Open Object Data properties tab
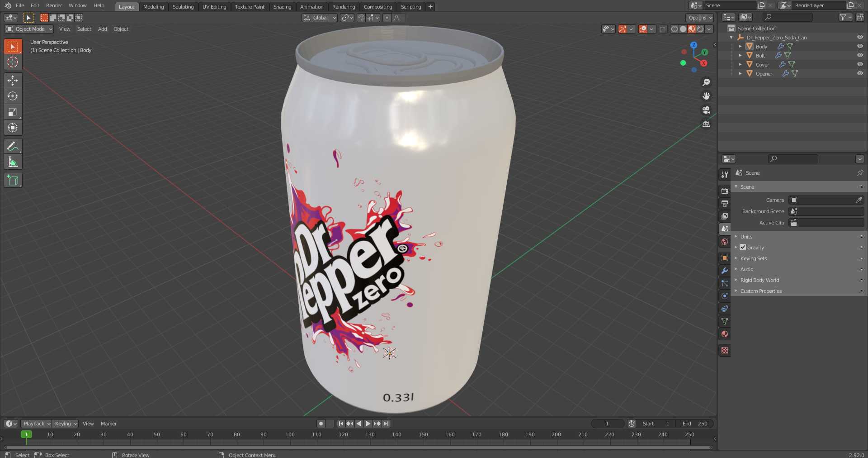Viewport: 868px width, 458px height. coord(725,321)
